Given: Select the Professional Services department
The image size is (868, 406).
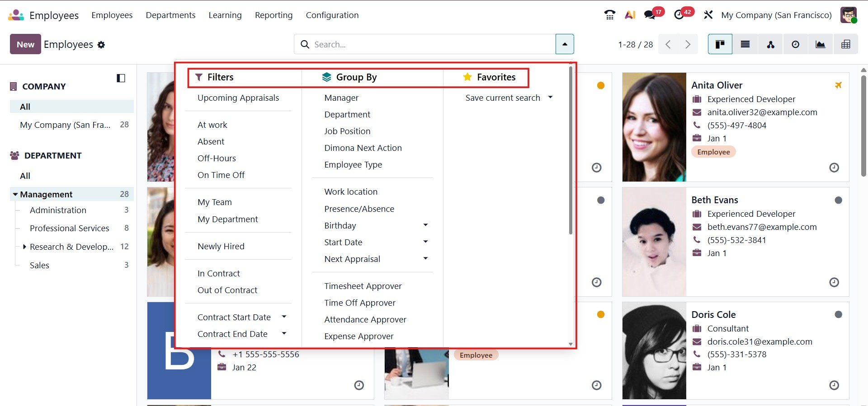Looking at the screenshot, I should tap(70, 228).
